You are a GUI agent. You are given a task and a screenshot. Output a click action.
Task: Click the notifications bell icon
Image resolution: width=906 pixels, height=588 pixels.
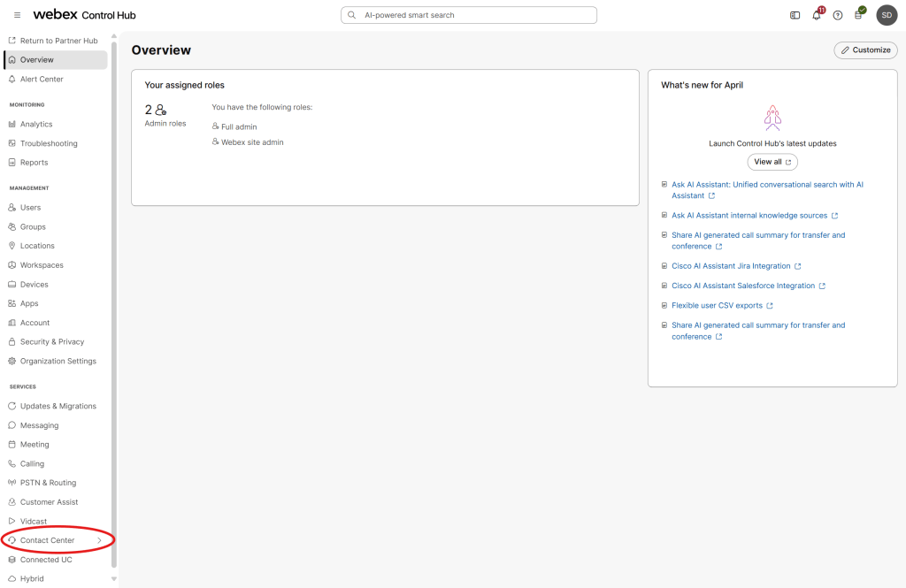point(817,15)
